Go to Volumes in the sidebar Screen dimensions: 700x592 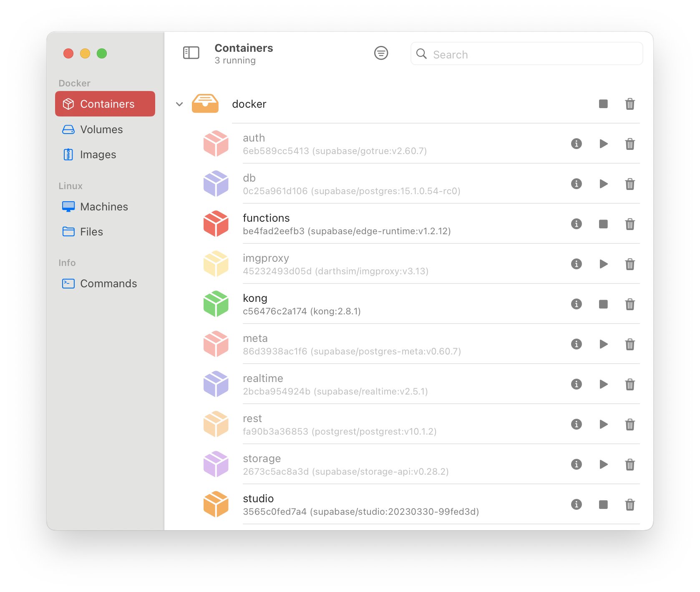(105, 129)
